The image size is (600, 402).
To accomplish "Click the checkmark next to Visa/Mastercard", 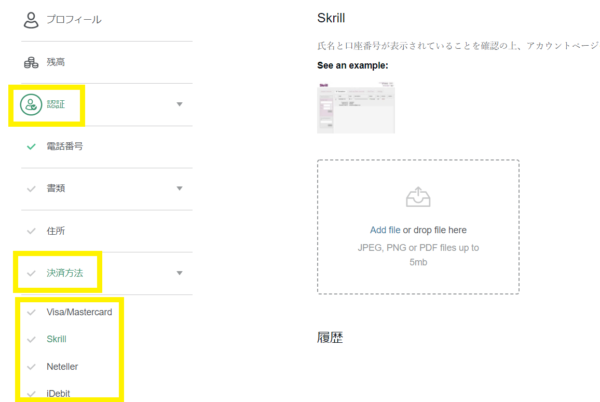I will tap(31, 312).
